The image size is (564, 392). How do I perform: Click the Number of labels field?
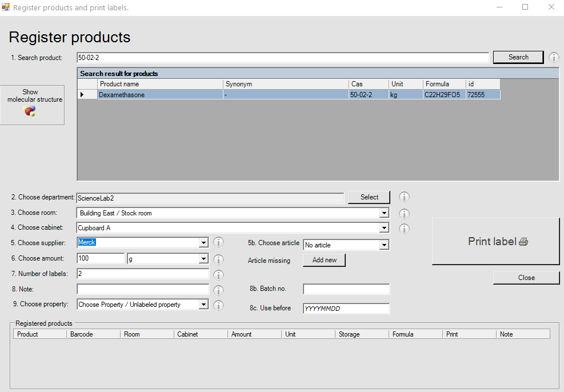click(143, 274)
